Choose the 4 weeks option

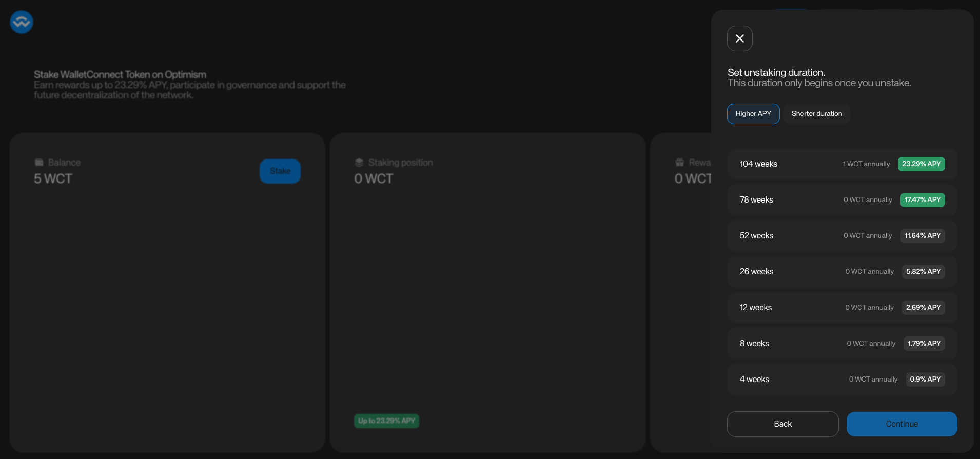click(842, 380)
